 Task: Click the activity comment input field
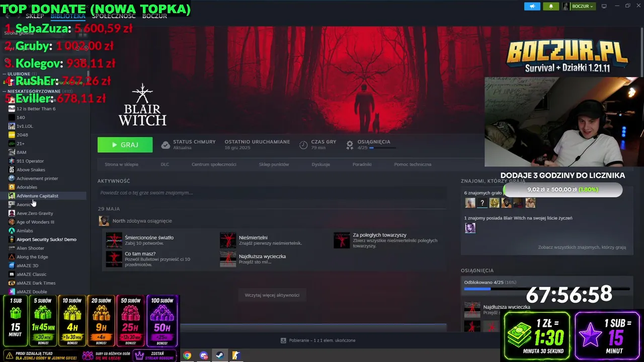pyautogui.click(x=272, y=193)
